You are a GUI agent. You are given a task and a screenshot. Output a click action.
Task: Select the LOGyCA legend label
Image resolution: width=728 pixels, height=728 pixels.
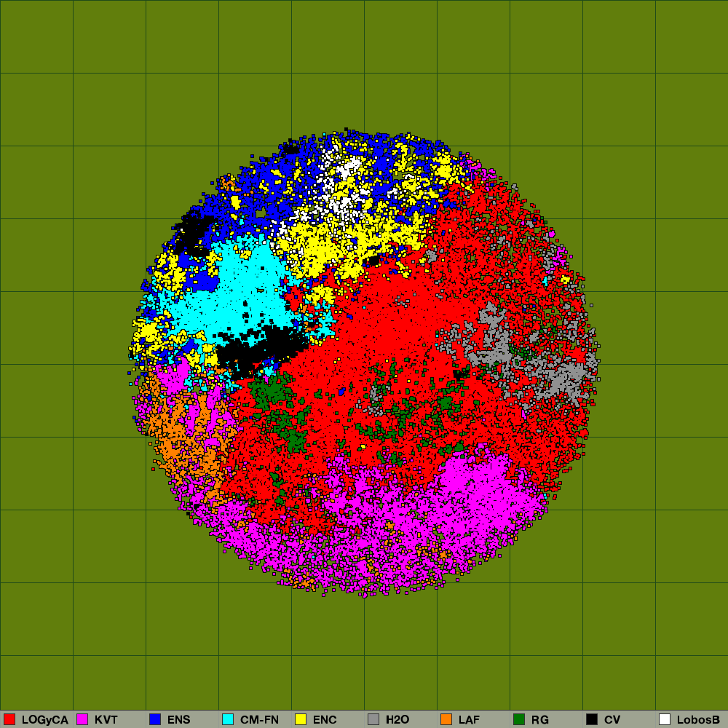(x=45, y=720)
